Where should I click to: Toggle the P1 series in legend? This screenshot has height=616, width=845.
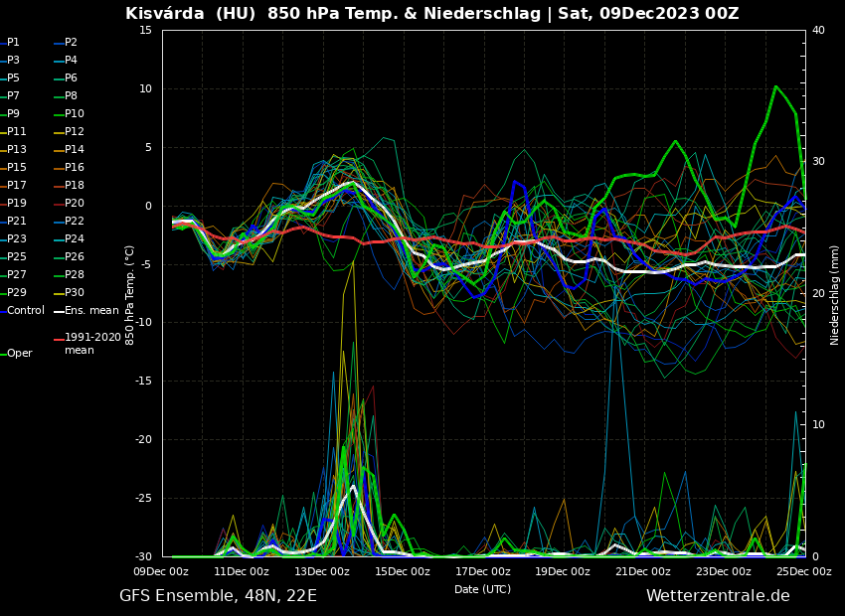pos(13,43)
